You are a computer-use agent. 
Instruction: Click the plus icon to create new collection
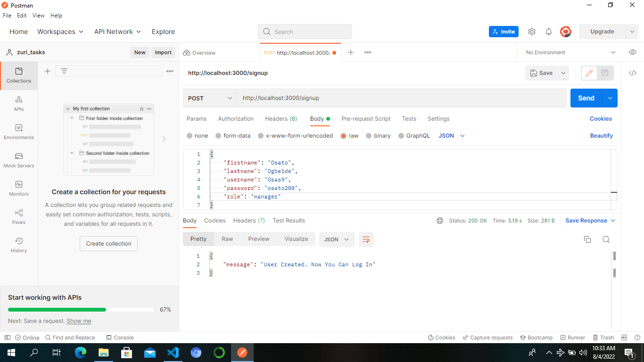48,71
